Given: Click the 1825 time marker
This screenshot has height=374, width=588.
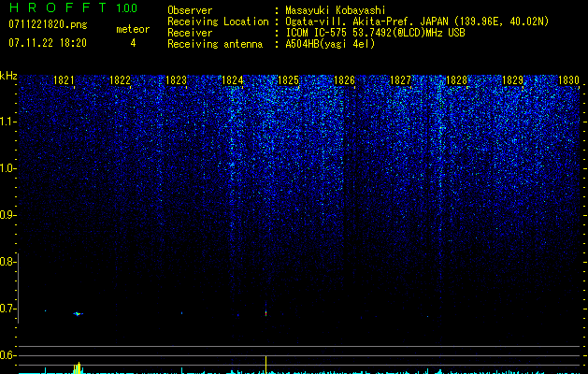Looking at the screenshot, I should 288,80.
